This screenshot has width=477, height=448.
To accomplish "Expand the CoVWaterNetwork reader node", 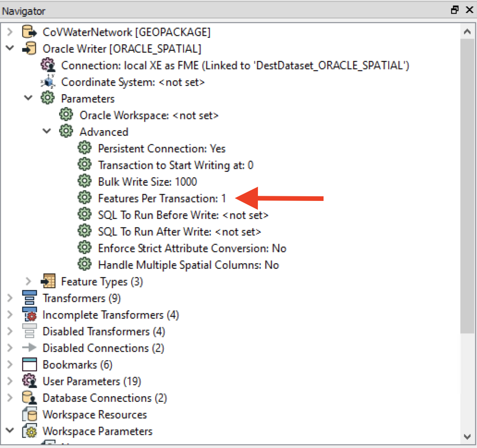I will [x=10, y=31].
